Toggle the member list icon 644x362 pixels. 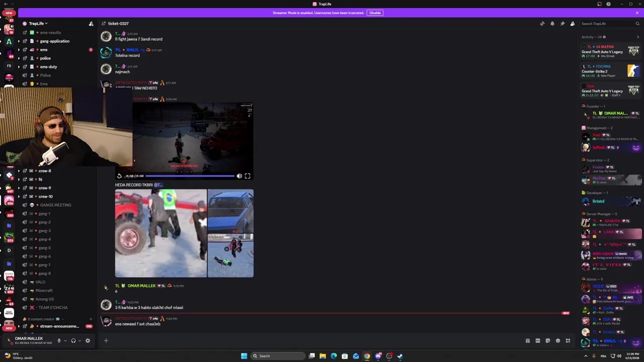573,24
